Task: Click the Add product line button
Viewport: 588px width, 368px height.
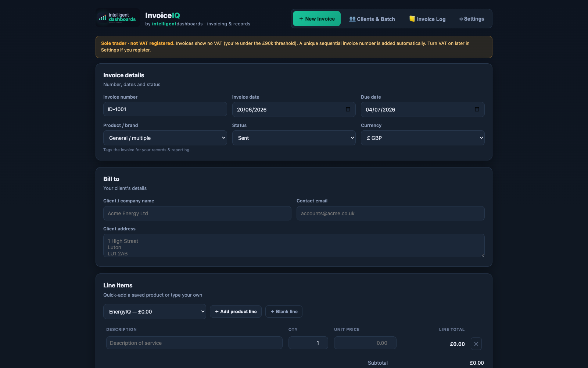Action: click(x=236, y=312)
